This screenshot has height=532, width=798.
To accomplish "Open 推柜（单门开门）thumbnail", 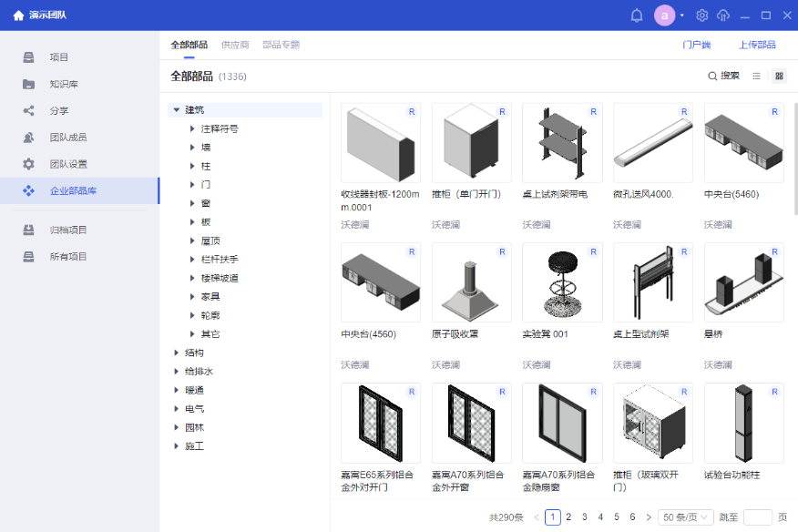I will coord(471,142).
